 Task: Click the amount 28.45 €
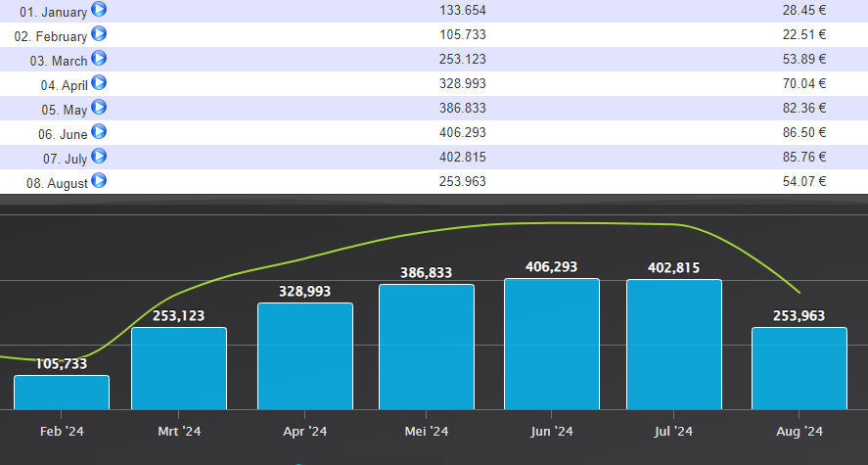(804, 10)
